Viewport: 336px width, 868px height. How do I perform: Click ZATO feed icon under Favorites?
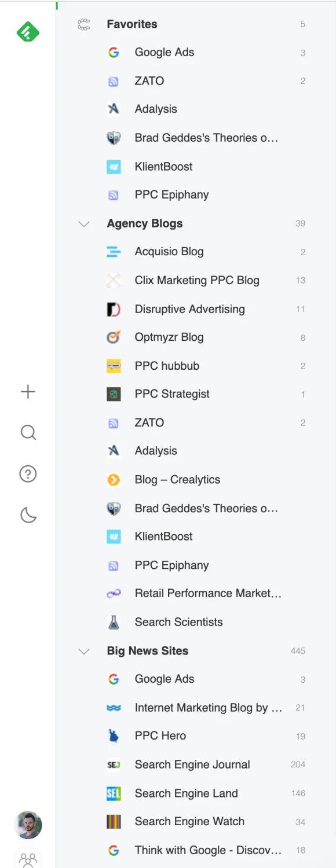click(x=114, y=81)
